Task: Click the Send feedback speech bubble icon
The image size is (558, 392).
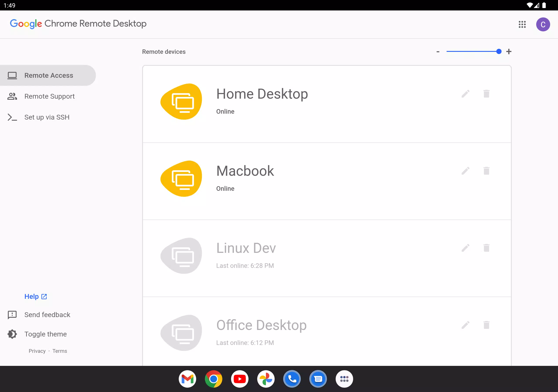Action: tap(12, 315)
